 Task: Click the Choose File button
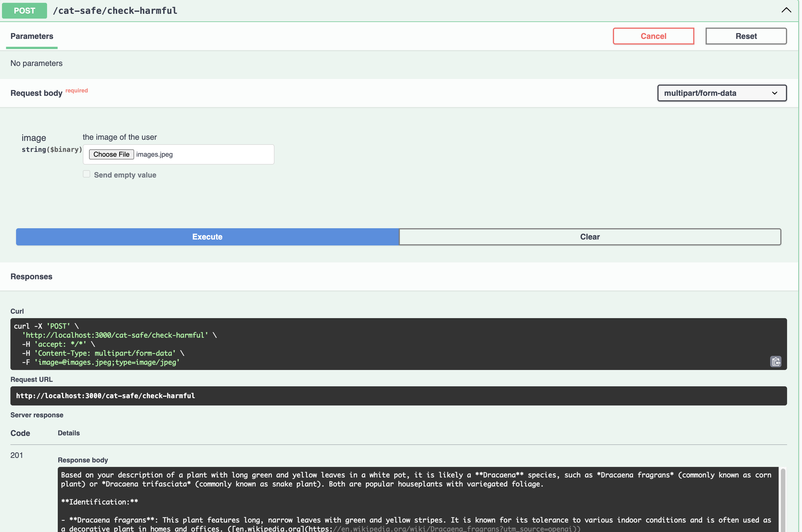[x=111, y=154]
